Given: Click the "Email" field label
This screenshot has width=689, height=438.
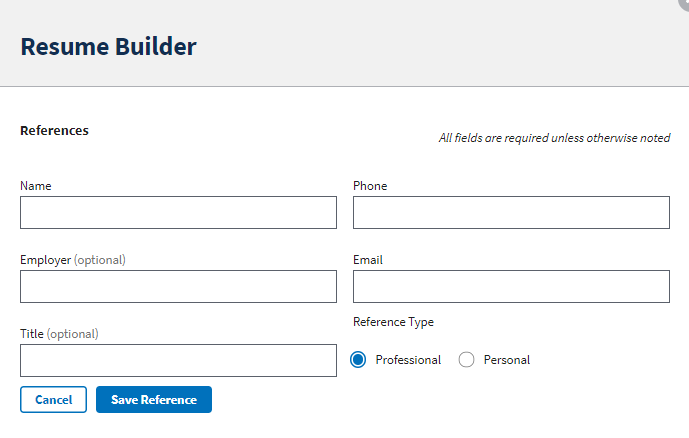Looking at the screenshot, I should point(368,260).
